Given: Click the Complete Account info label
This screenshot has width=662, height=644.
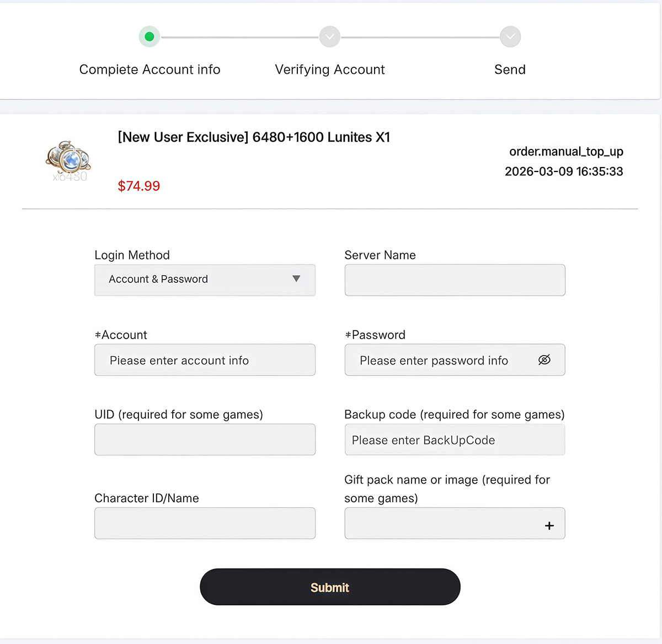Looking at the screenshot, I should click(150, 69).
